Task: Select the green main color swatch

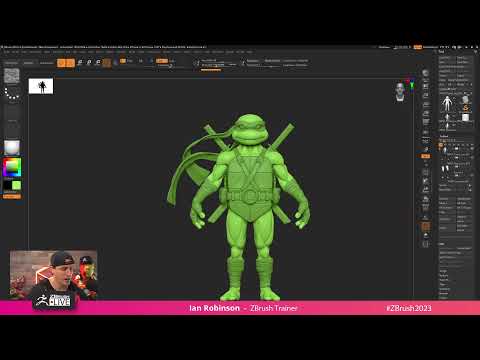Action: point(17,185)
